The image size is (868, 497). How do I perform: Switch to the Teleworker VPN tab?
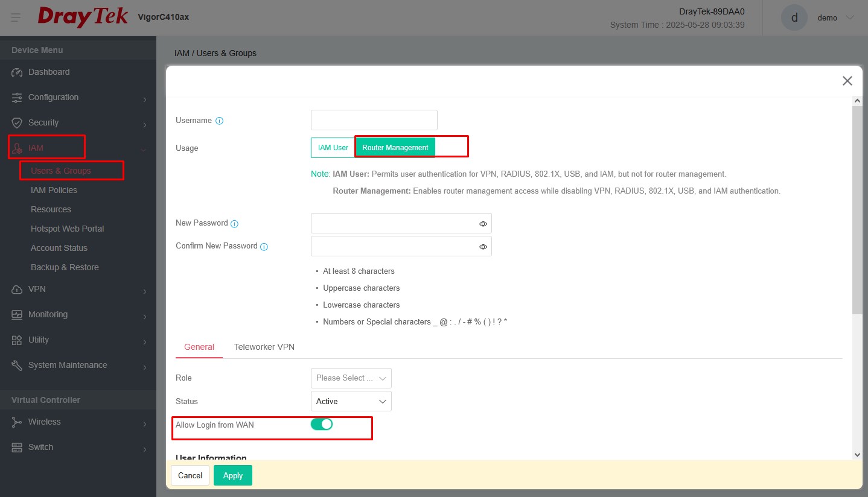[x=264, y=347]
